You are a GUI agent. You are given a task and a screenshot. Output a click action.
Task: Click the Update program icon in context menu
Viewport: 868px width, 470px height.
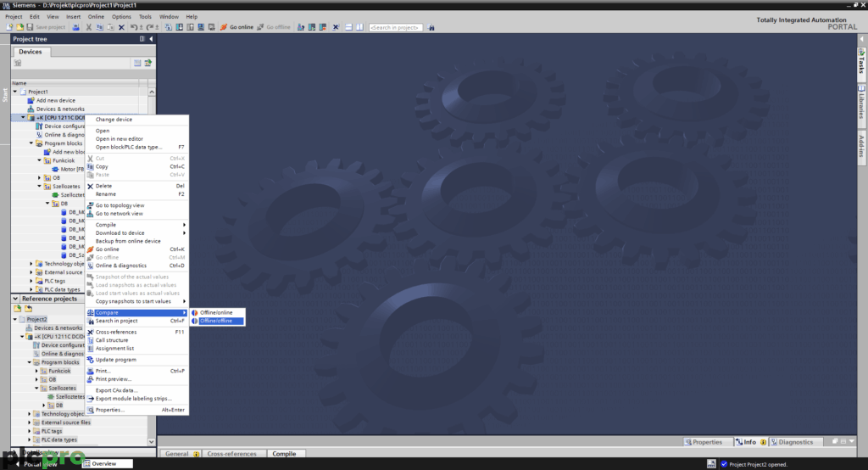[x=90, y=360]
